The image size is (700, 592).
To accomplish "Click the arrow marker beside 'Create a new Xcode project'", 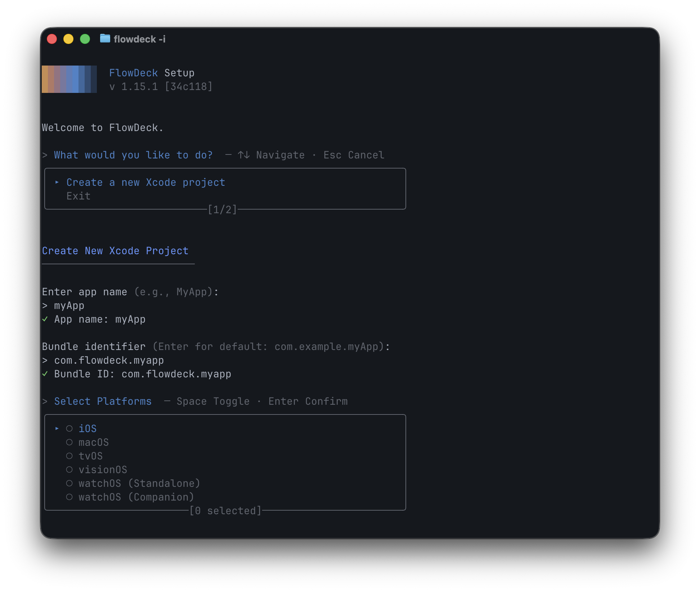I will (x=57, y=183).
